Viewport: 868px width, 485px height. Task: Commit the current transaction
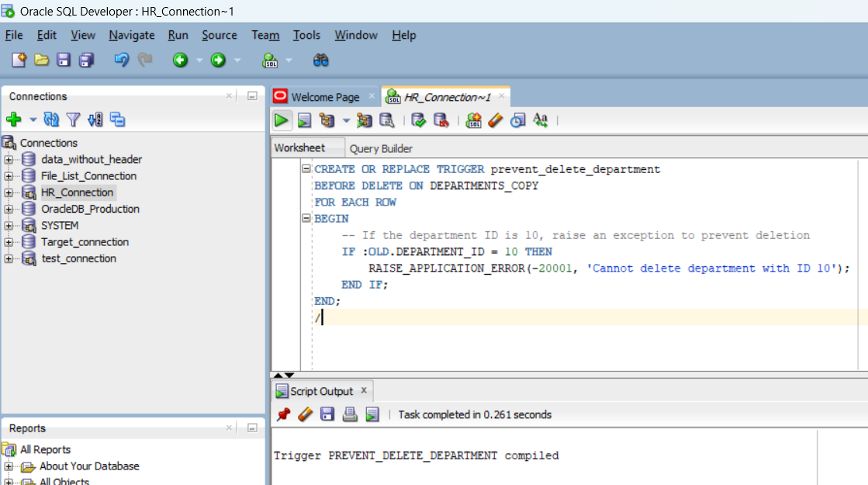tap(418, 120)
